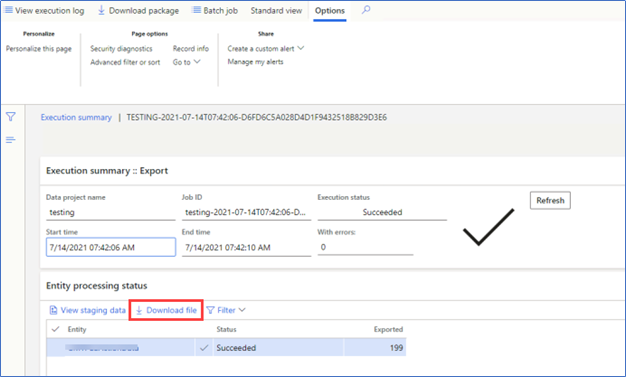Click Download file
This screenshot has height=377, width=626.
[x=166, y=310]
